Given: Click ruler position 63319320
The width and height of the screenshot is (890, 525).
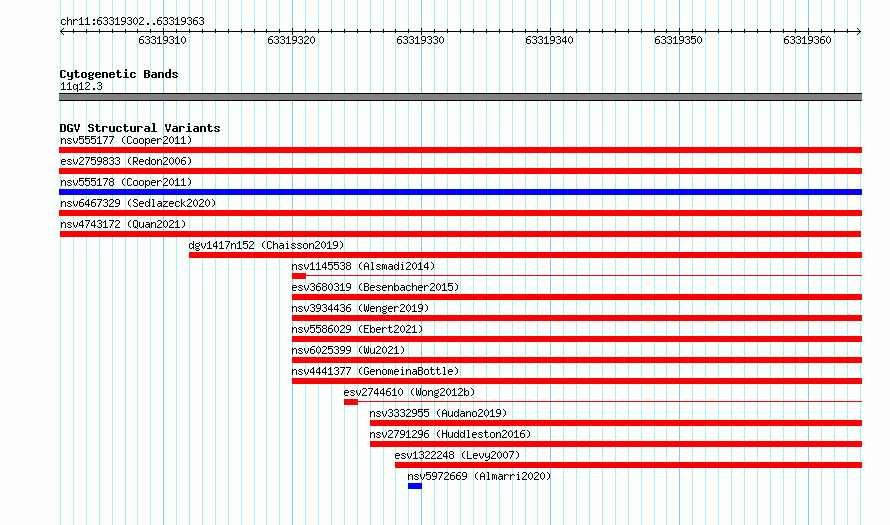Looking at the screenshot, I should [x=291, y=40].
